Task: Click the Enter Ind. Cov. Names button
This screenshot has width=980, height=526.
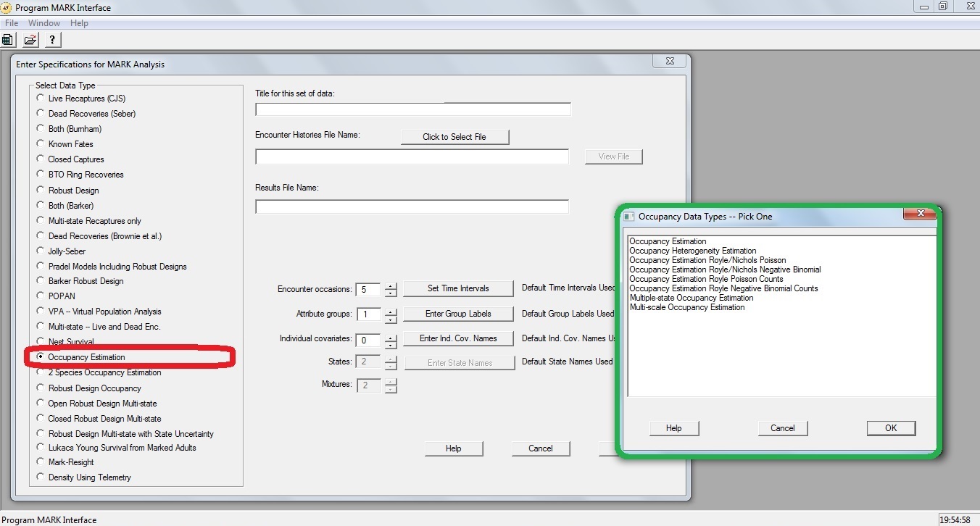Action: [458, 338]
